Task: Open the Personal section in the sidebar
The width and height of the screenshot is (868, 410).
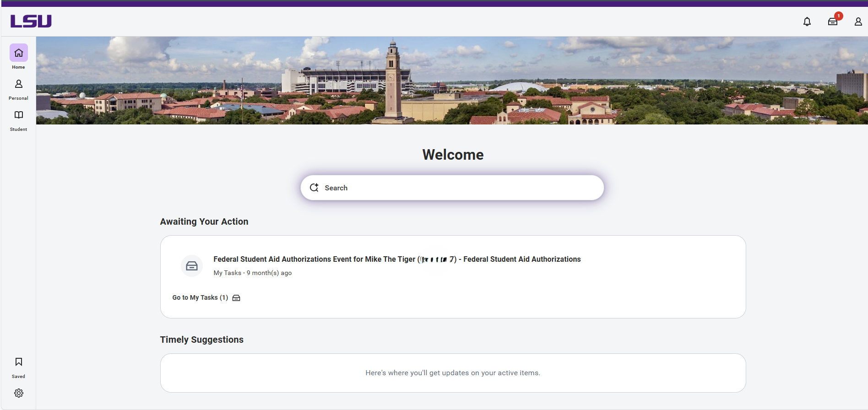Action: click(19, 85)
